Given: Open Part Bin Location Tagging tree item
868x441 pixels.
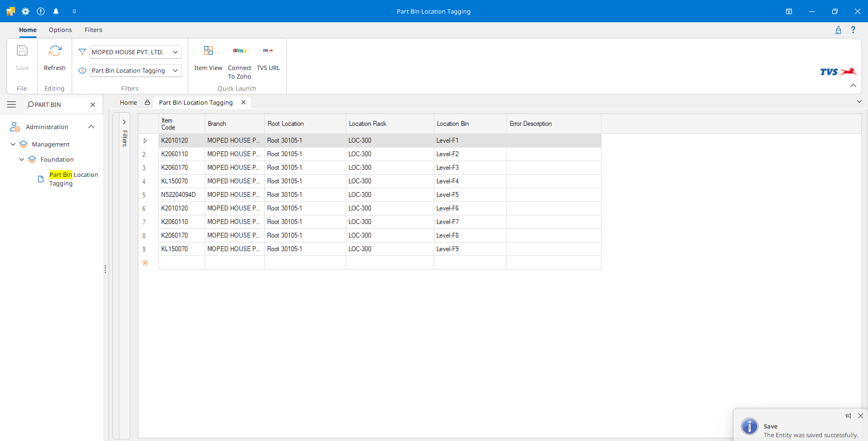Looking at the screenshot, I should pos(73,179).
